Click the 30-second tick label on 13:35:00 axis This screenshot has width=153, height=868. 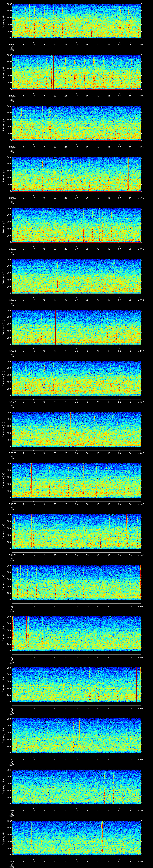click(76, 249)
